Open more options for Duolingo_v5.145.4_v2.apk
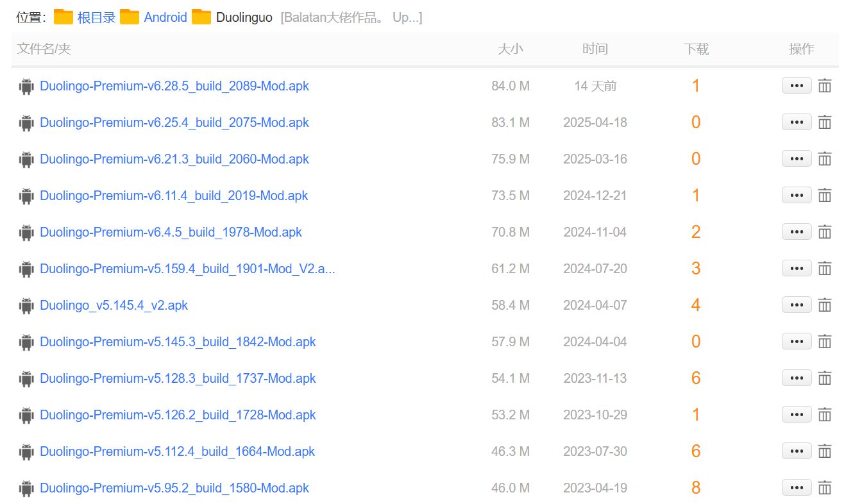 pyautogui.click(x=797, y=305)
